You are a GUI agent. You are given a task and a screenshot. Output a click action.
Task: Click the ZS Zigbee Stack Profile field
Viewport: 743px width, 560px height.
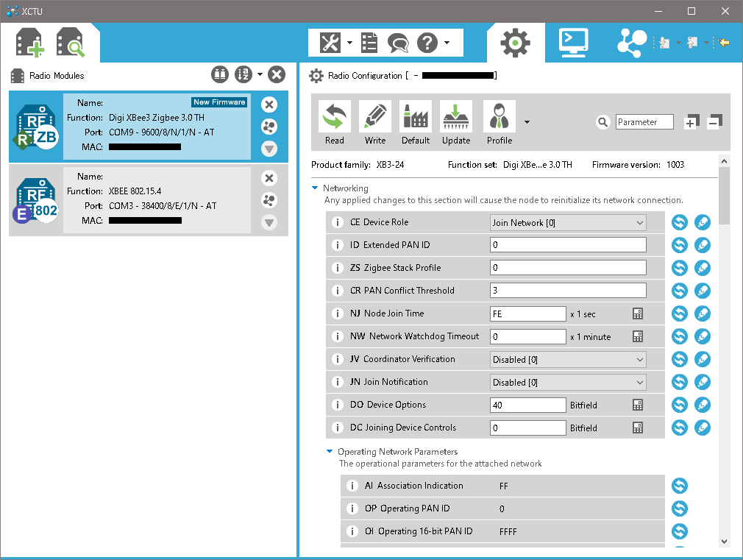coord(568,268)
